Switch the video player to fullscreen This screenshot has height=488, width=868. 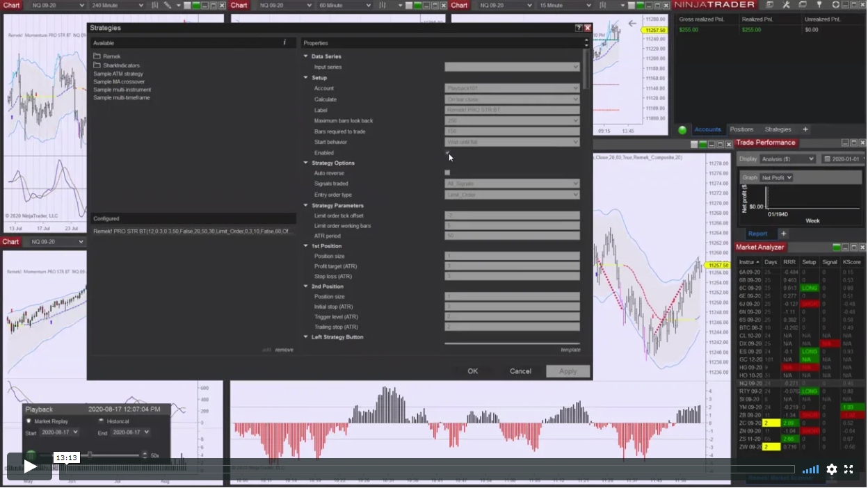click(x=849, y=469)
